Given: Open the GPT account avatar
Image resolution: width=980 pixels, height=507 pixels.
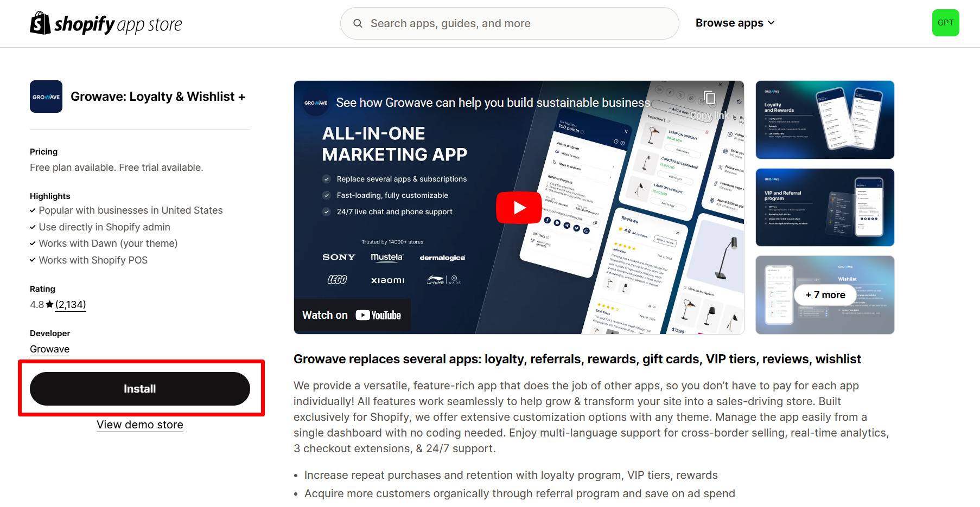Looking at the screenshot, I should pyautogui.click(x=945, y=23).
